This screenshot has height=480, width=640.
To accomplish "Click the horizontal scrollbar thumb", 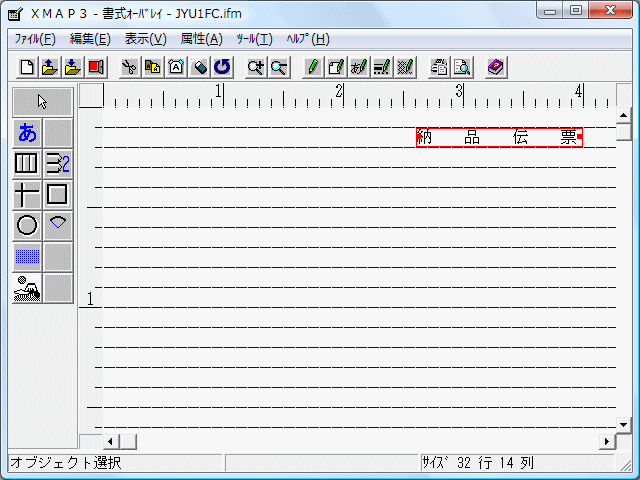I will [x=129, y=442].
